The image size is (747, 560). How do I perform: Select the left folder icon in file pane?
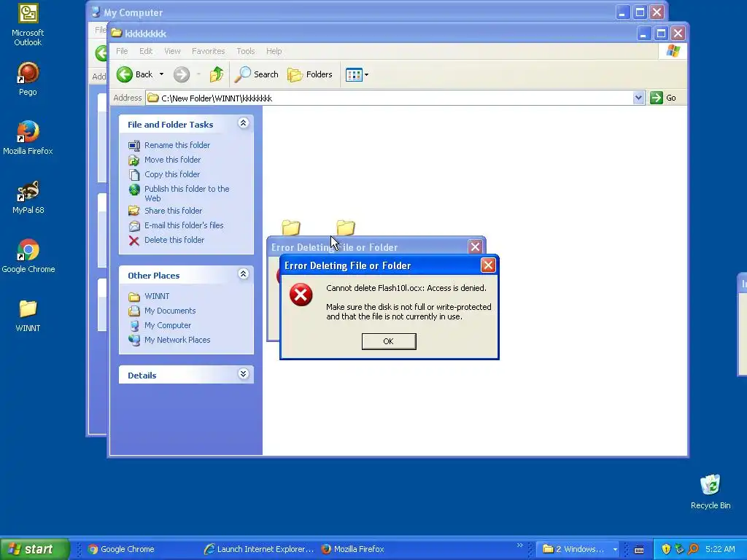[x=291, y=227]
